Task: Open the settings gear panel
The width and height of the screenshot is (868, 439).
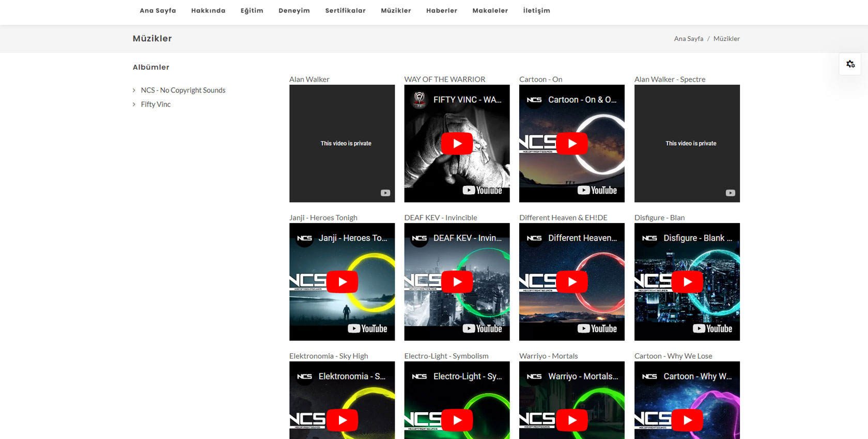Action: (850, 64)
